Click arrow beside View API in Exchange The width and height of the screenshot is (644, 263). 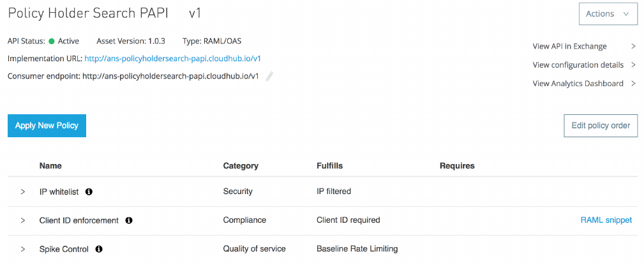point(633,46)
